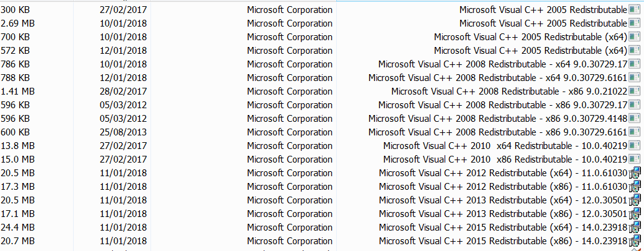
Task: Click the installer icon of Visual C++ 2013 (x64)
Action: [635, 200]
